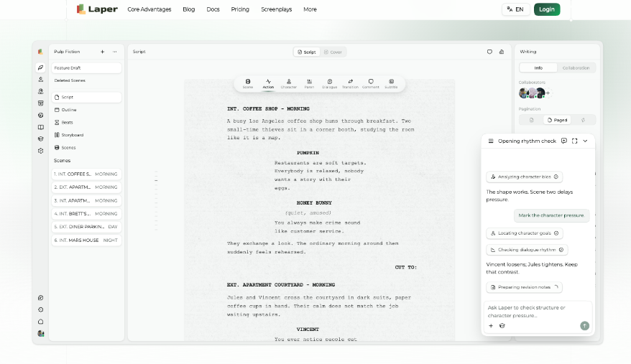
Task: Select the feather writing icon in the left rail
Action: (x=40, y=67)
